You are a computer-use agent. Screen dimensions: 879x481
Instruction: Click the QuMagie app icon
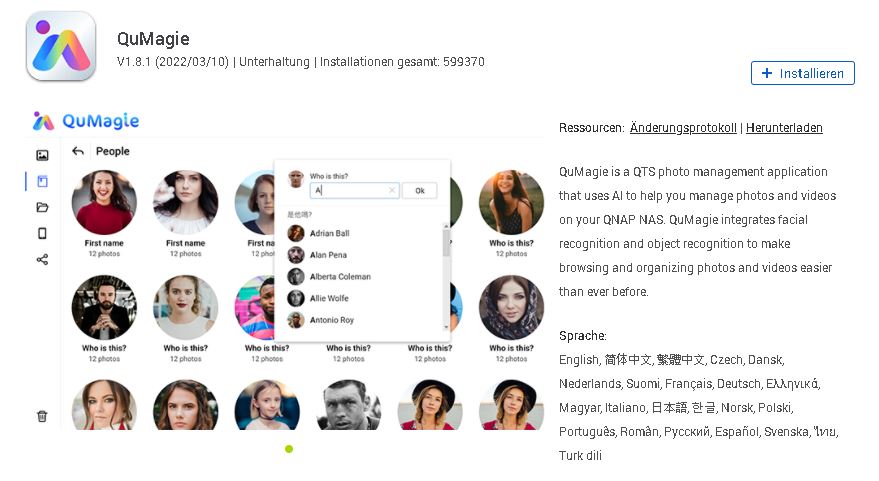[61, 46]
